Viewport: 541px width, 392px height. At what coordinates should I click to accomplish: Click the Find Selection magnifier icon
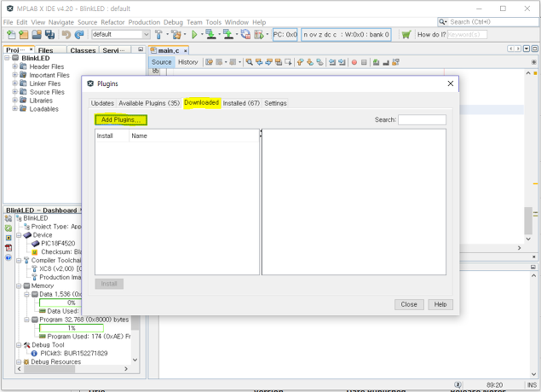click(249, 62)
